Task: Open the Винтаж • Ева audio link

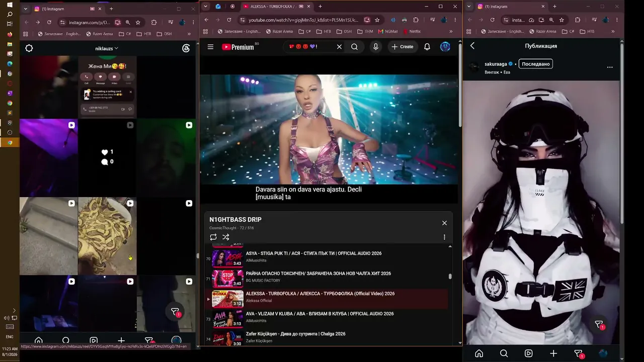Action: point(497,72)
